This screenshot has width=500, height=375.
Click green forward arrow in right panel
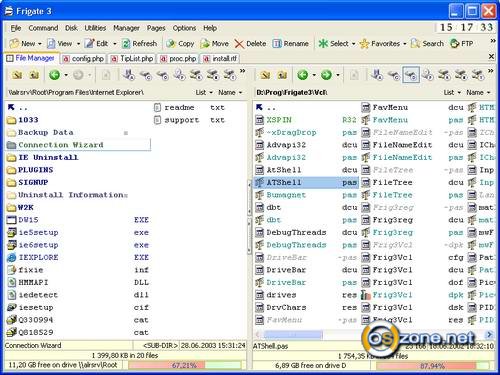[327, 75]
